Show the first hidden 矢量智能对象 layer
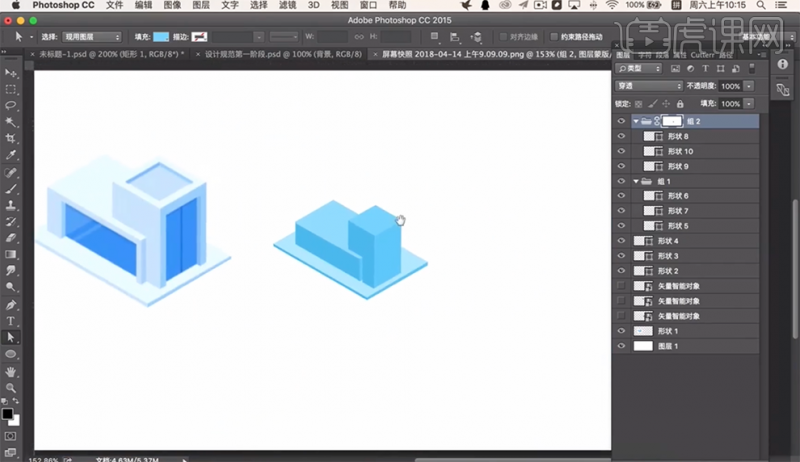The image size is (800, 462). point(621,286)
